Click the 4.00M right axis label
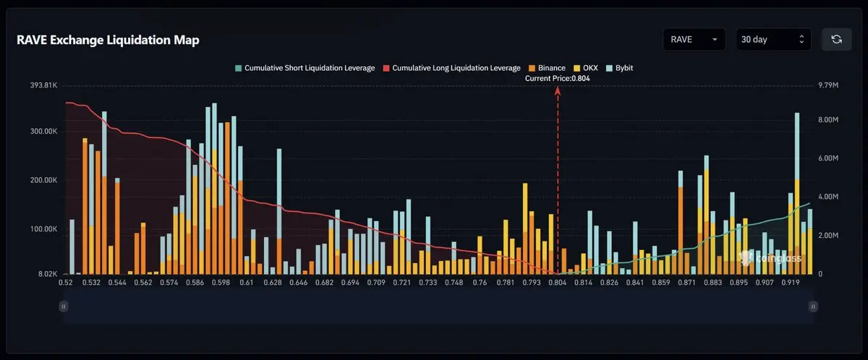 pos(827,197)
